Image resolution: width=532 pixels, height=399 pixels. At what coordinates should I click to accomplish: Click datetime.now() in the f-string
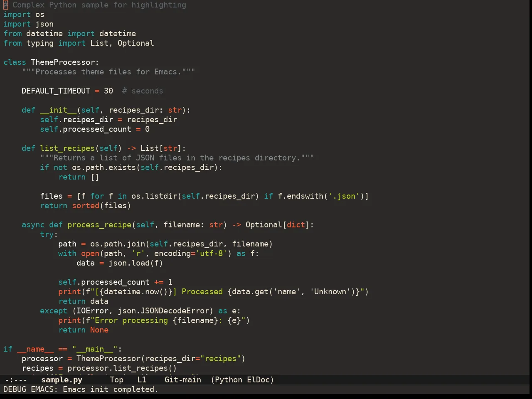click(136, 292)
